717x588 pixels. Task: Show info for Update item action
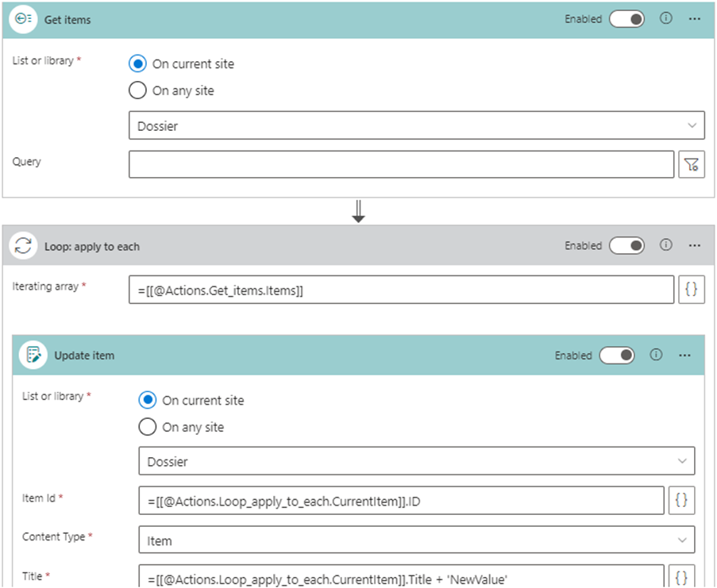(x=656, y=355)
